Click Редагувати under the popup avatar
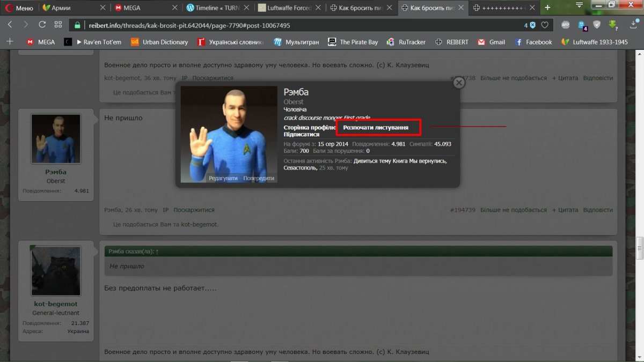The image size is (644, 362). pos(223,178)
